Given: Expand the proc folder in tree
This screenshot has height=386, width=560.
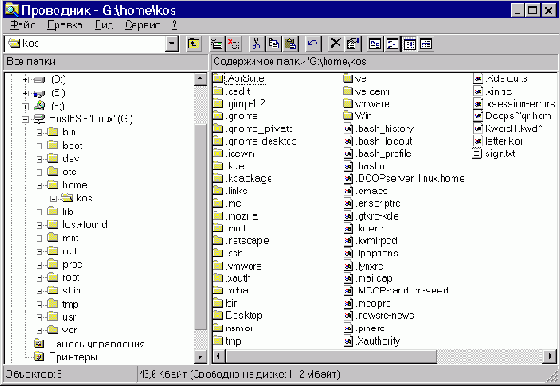Looking at the screenshot, I should click(40, 265).
